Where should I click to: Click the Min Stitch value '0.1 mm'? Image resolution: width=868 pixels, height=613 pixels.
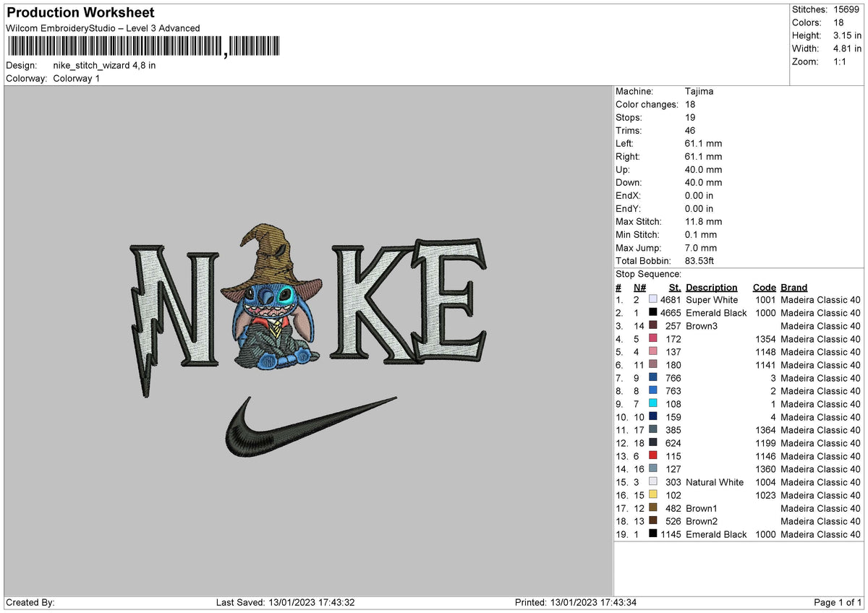pos(701,234)
